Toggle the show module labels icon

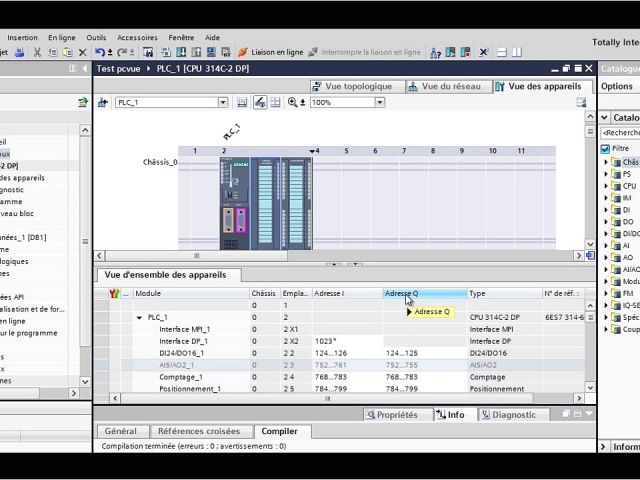[x=242, y=102]
